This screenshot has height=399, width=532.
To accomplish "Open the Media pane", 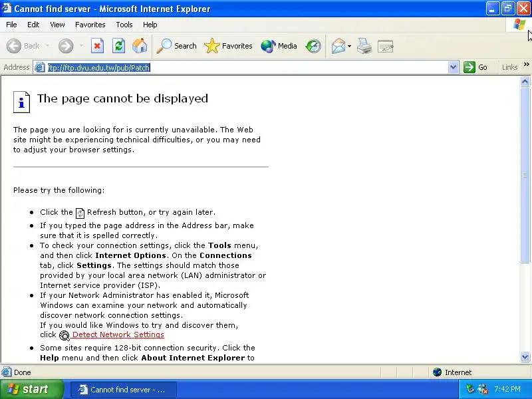I will (x=279, y=46).
